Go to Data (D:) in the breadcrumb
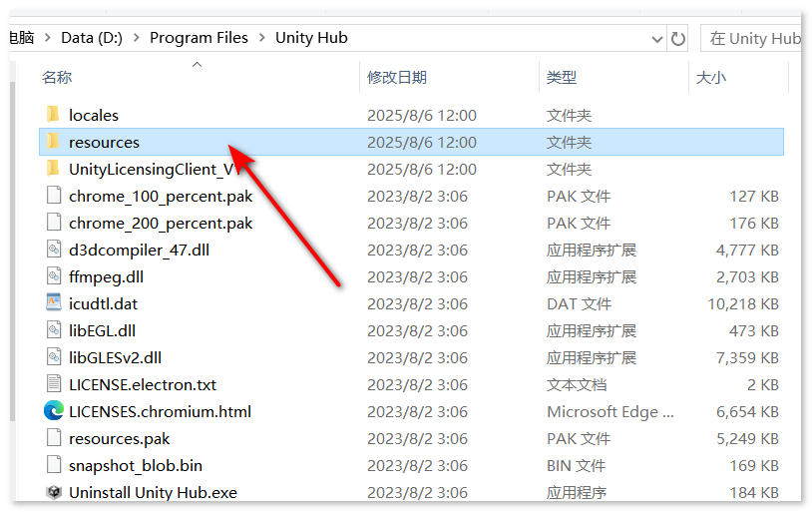This screenshot has height=512, width=812. pos(92,38)
